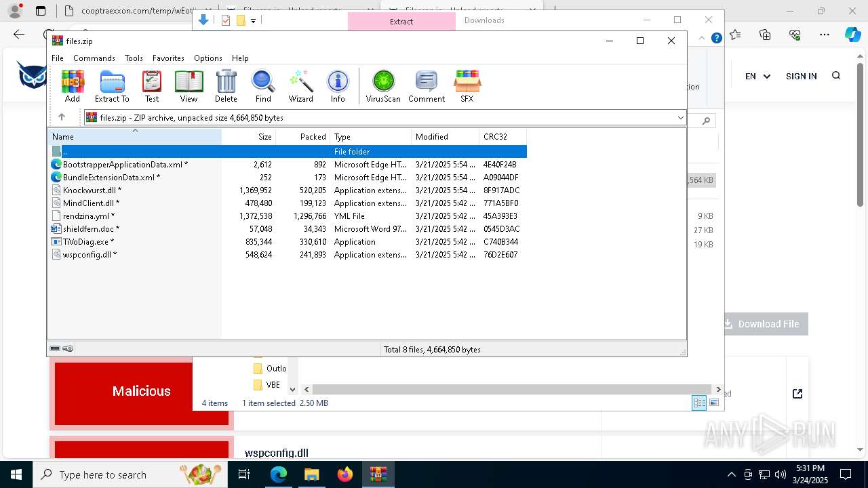Viewport: 868px width, 488px height.
Task: Show archive Info
Action: [x=338, y=86]
